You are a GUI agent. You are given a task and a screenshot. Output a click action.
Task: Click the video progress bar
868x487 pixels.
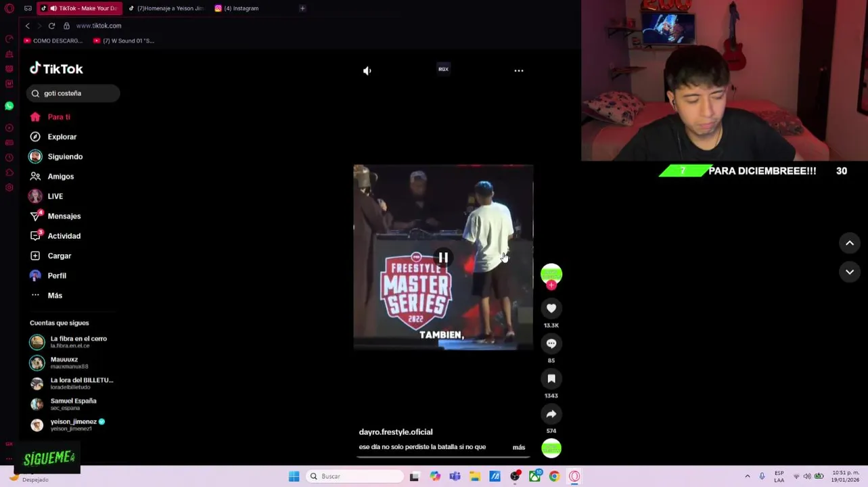click(443, 457)
